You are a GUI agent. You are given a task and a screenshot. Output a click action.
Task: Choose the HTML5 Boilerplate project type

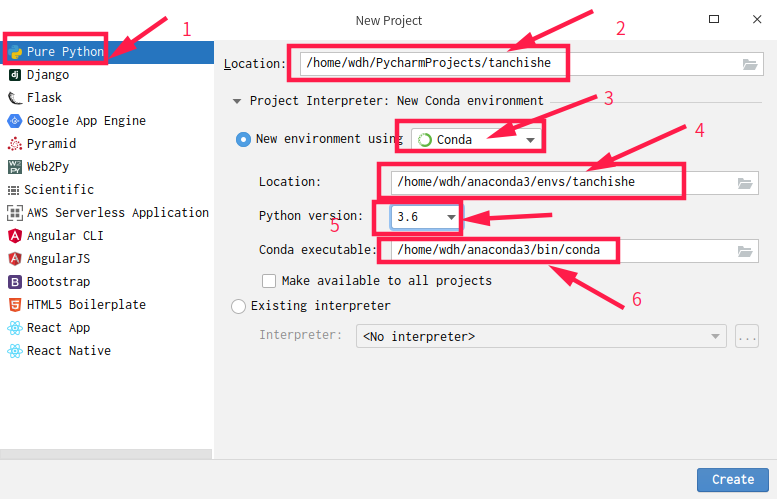pyautogui.click(x=107, y=305)
